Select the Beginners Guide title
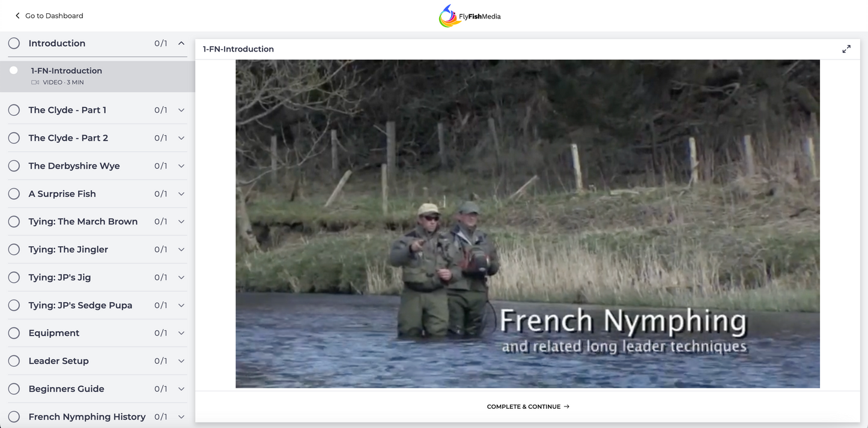The height and width of the screenshot is (428, 868). point(67,389)
